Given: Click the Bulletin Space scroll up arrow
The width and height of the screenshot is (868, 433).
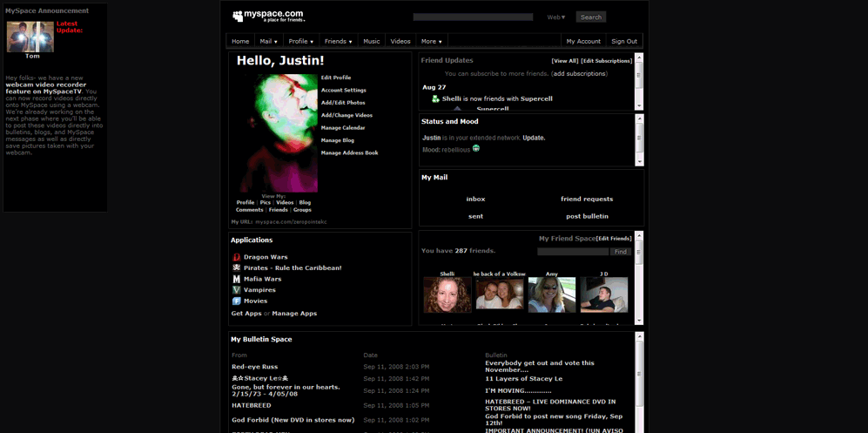Looking at the screenshot, I should click(x=639, y=336).
